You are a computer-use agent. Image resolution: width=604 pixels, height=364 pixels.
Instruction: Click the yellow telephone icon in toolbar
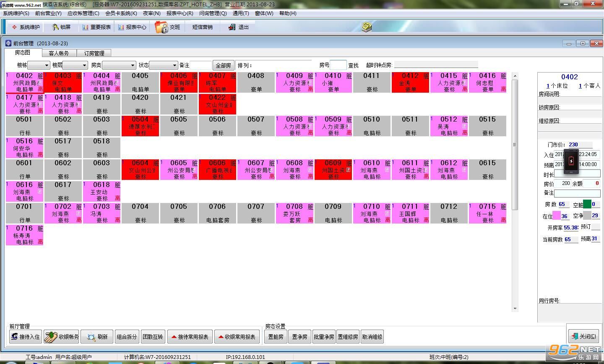pyautogui.click(x=367, y=27)
